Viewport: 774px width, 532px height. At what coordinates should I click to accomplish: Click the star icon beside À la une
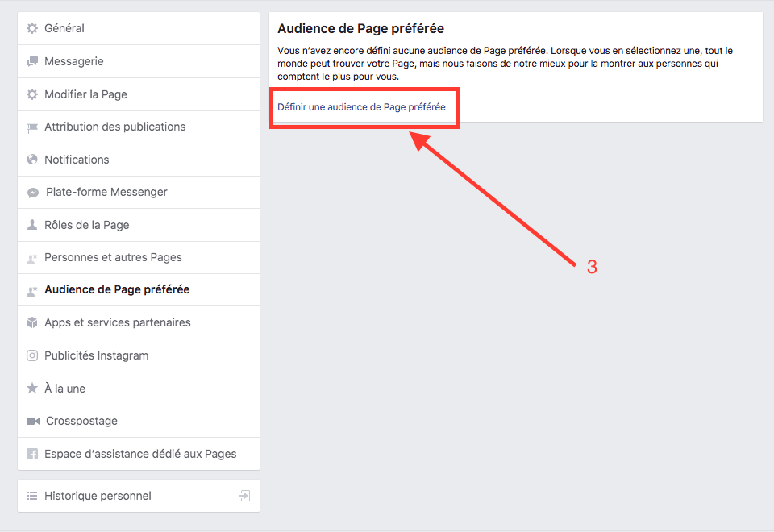coord(32,389)
